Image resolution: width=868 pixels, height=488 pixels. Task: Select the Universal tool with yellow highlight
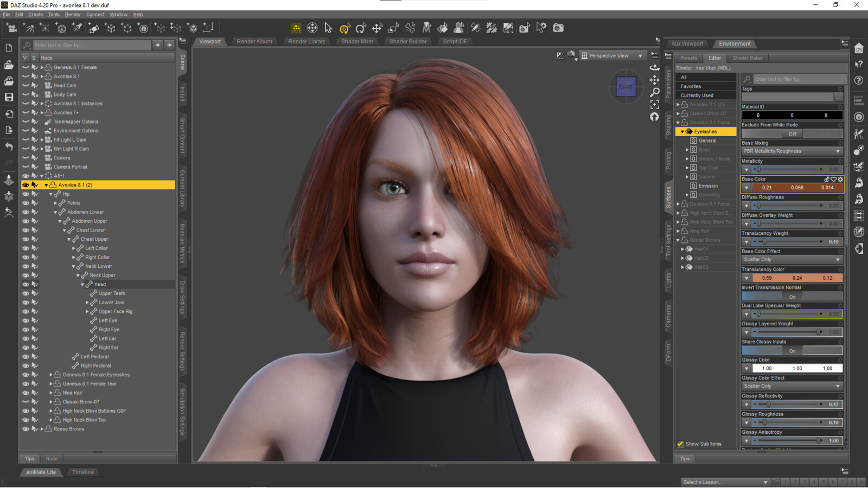point(344,28)
